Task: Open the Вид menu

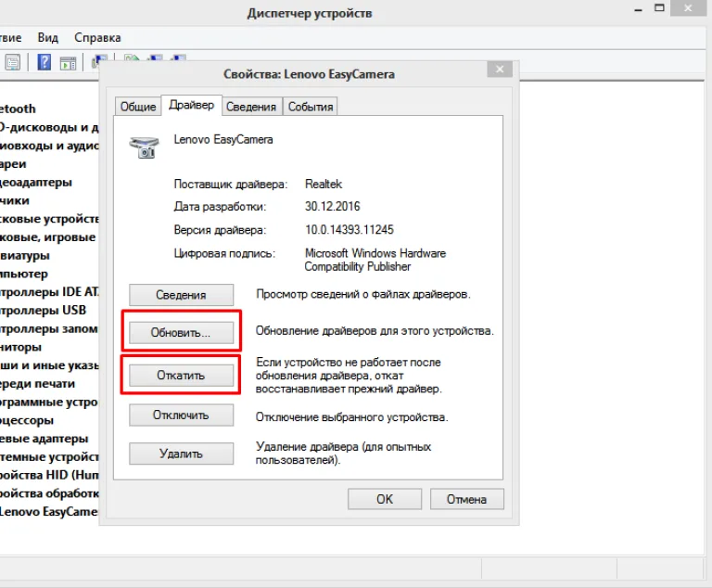Action: click(x=47, y=38)
